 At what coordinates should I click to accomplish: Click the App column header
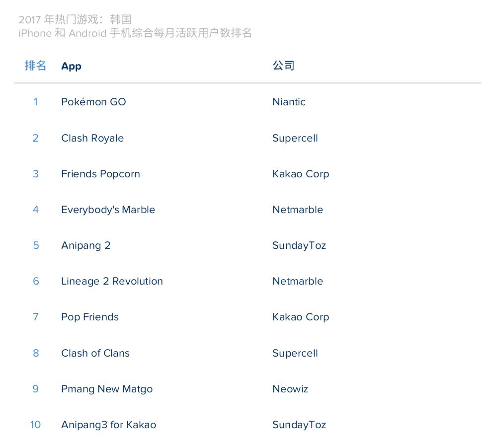pos(71,66)
